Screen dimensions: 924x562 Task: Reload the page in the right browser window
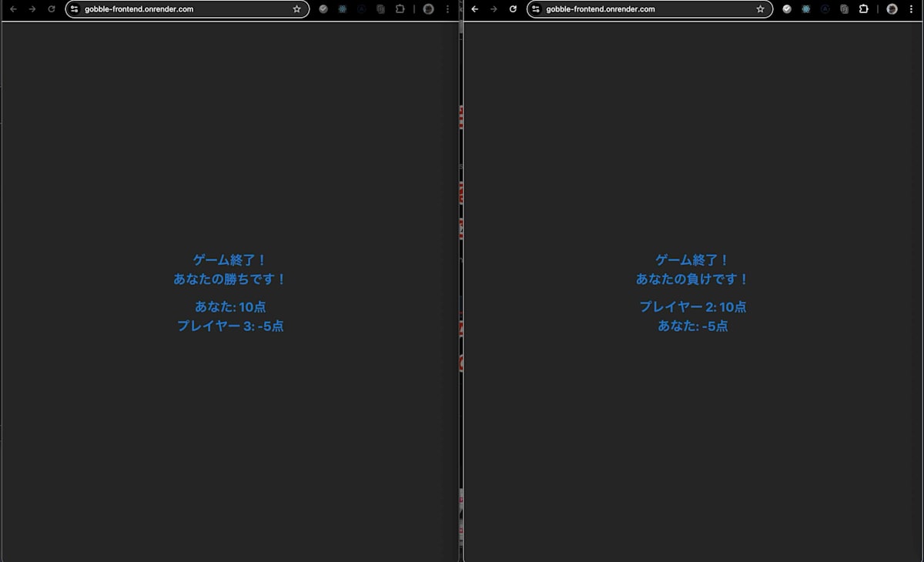[513, 9]
